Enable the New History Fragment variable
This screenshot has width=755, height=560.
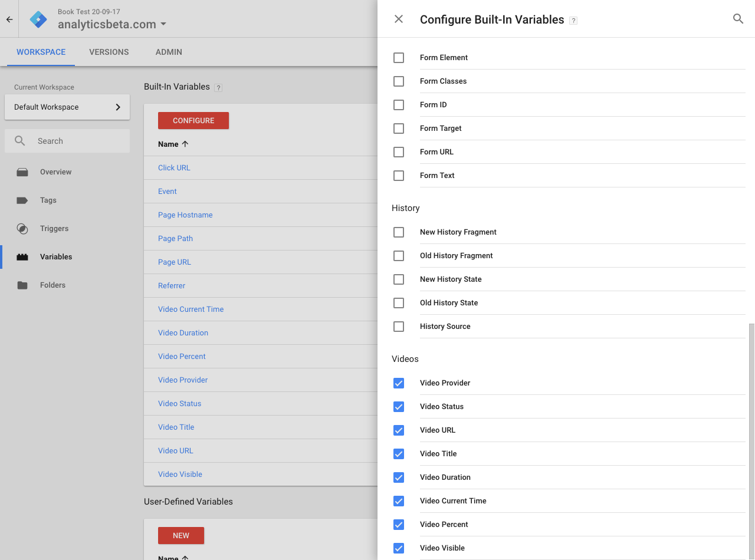point(399,232)
